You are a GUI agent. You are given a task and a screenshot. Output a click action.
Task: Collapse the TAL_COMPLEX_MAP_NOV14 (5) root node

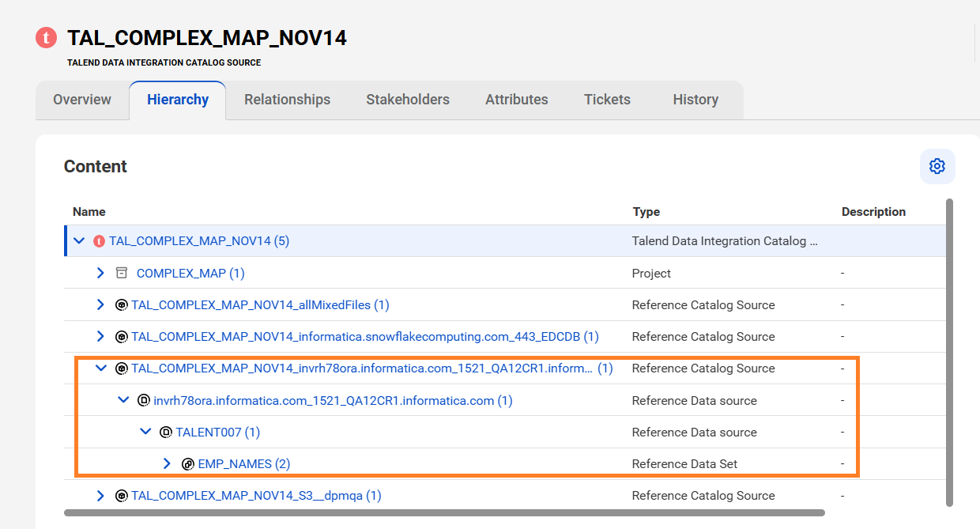pos(78,241)
